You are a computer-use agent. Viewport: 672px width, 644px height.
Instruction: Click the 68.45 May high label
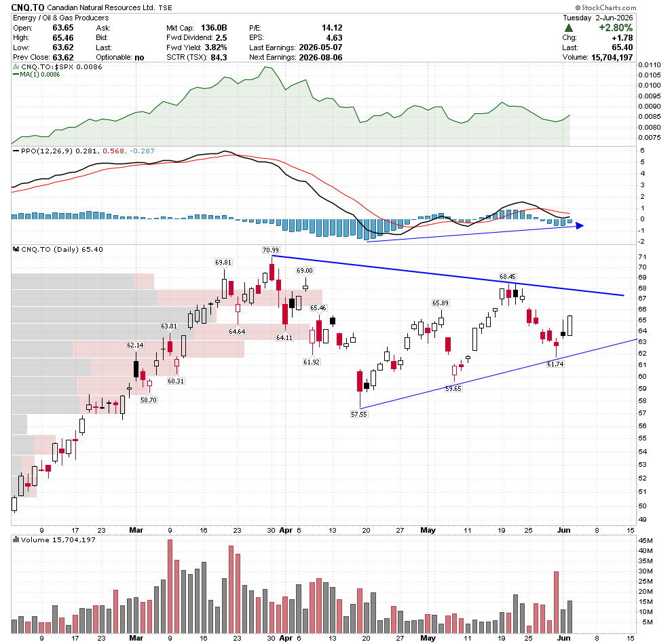click(508, 277)
